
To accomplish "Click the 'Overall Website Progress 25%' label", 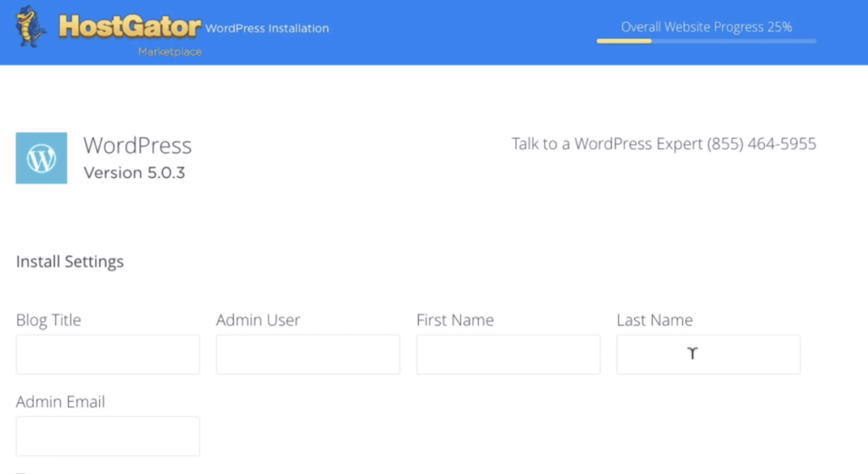I will pyautogui.click(x=706, y=26).
